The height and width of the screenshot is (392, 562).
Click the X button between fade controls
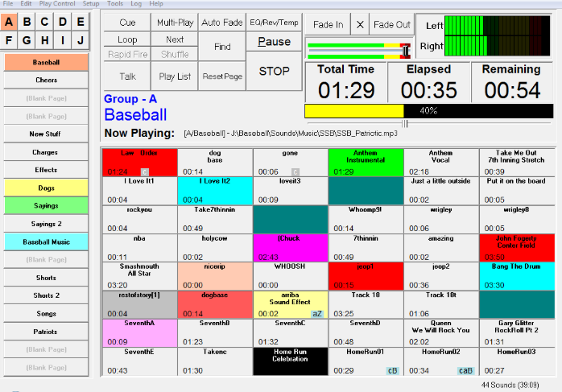click(x=360, y=25)
